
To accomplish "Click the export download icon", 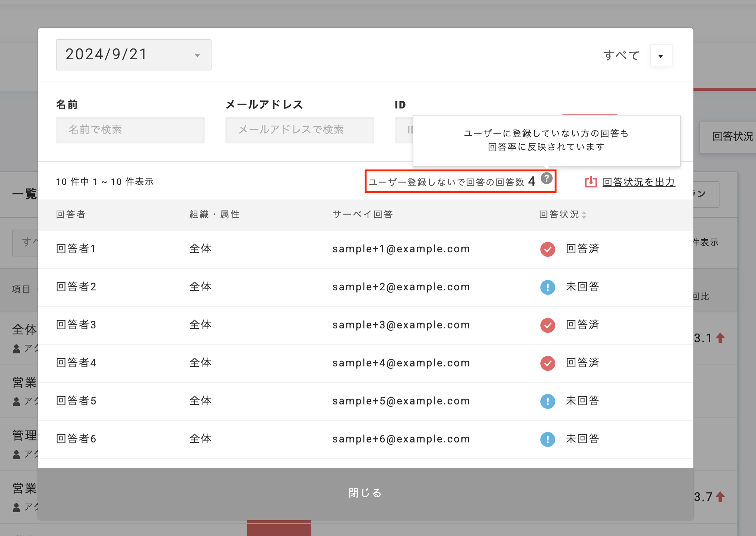I will [x=591, y=182].
